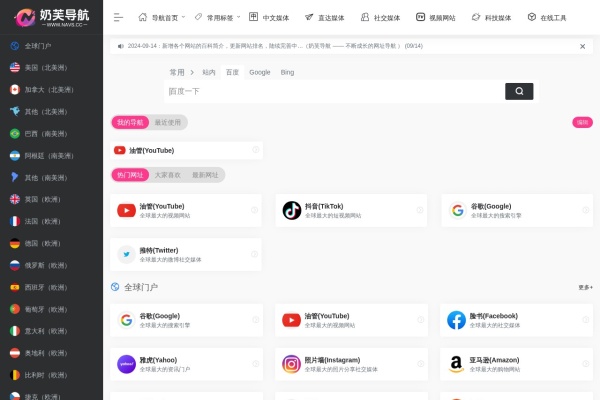This screenshot has width=600, height=400.
Task: Click the UK flag sidebar icon
Action: tap(15, 199)
